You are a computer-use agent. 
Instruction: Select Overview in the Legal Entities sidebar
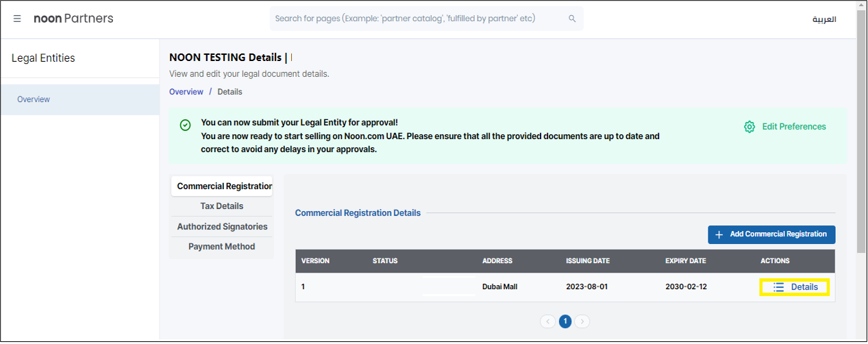pyautogui.click(x=34, y=99)
